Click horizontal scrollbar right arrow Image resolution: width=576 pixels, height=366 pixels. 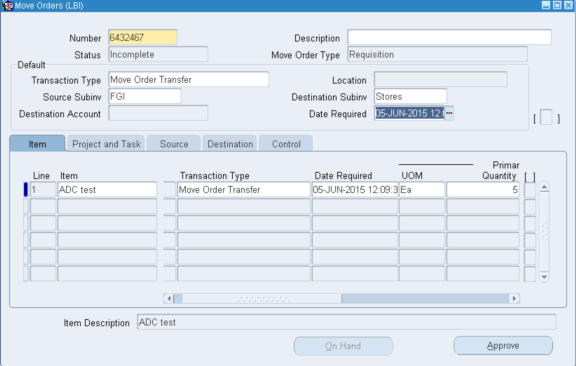click(x=514, y=298)
